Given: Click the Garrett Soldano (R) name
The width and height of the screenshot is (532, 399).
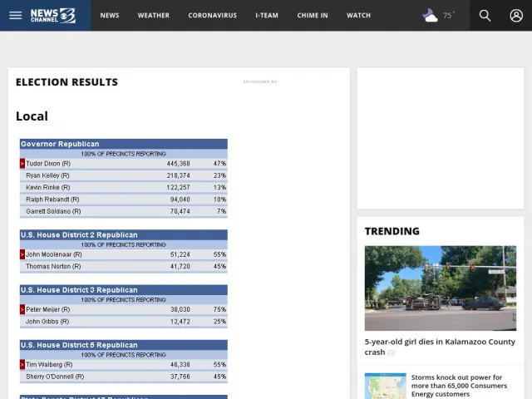Looking at the screenshot, I should pyautogui.click(x=53, y=211).
